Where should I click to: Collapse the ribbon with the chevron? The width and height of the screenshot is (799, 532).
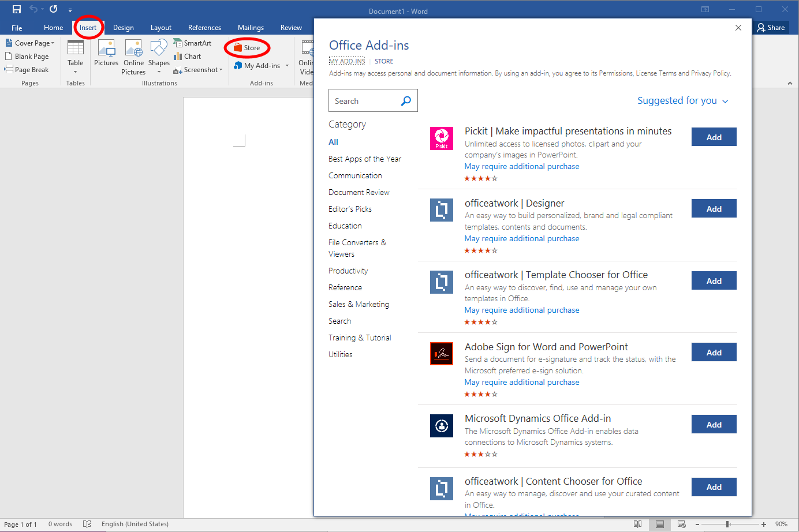[790, 84]
